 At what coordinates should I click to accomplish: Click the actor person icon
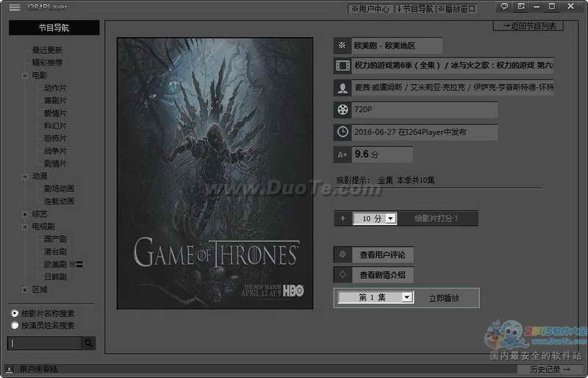[343, 88]
